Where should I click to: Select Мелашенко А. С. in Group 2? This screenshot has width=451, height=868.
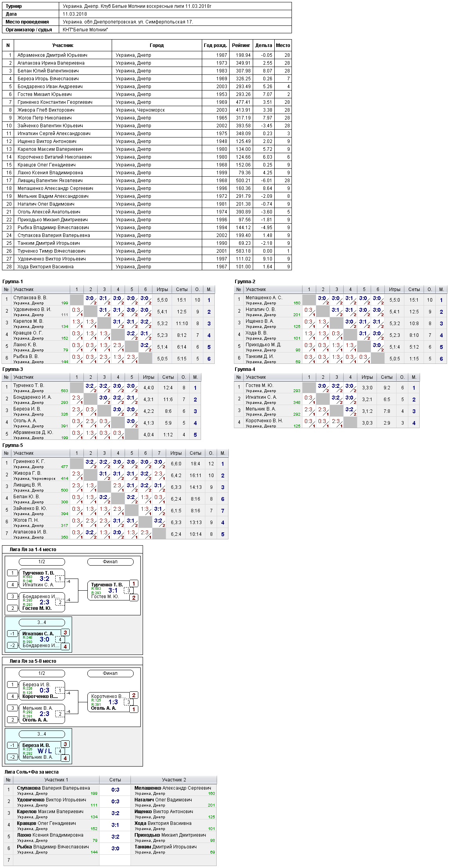[264, 298]
